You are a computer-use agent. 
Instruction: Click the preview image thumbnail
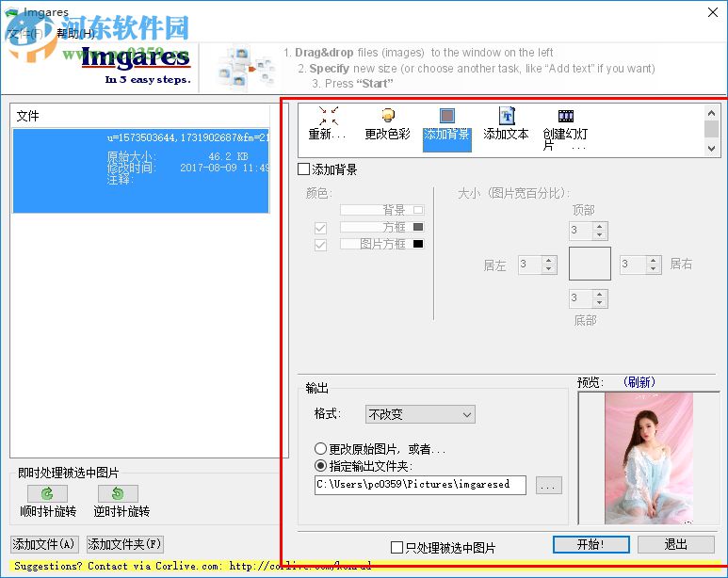point(649,458)
